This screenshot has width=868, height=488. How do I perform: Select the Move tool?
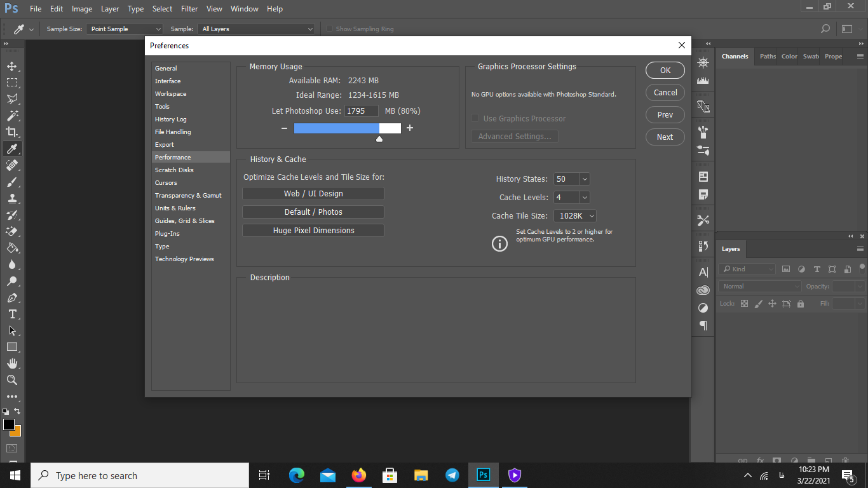click(x=12, y=66)
